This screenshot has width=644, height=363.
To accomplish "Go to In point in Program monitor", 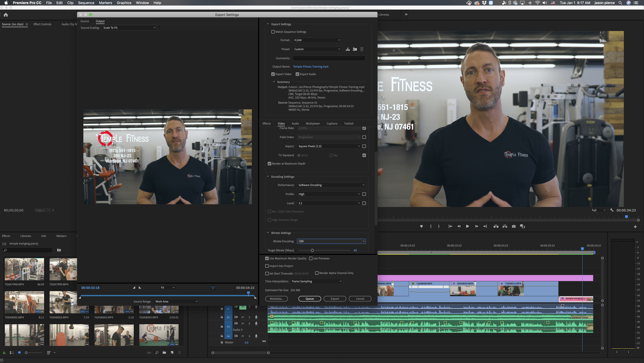I will tap(450, 226).
